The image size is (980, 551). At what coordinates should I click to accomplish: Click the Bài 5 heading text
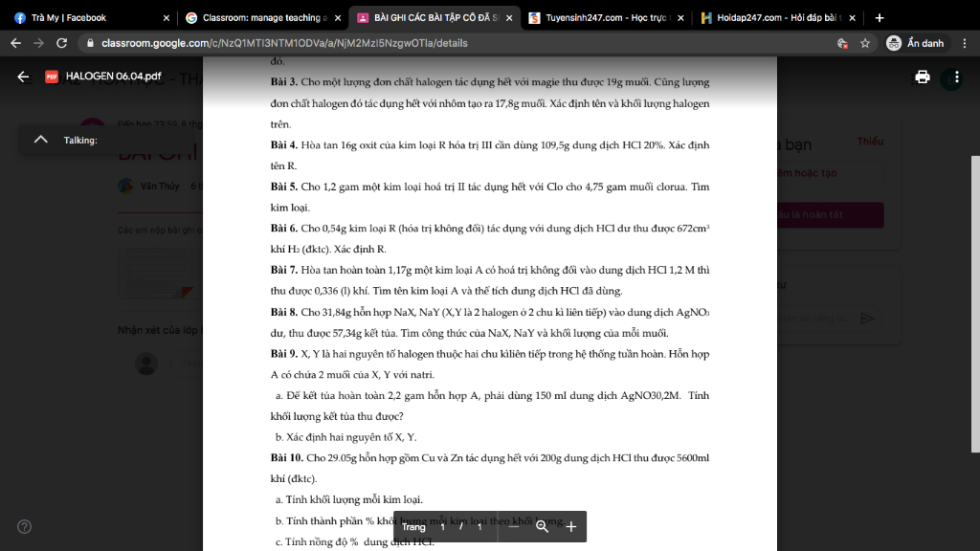[x=283, y=187]
